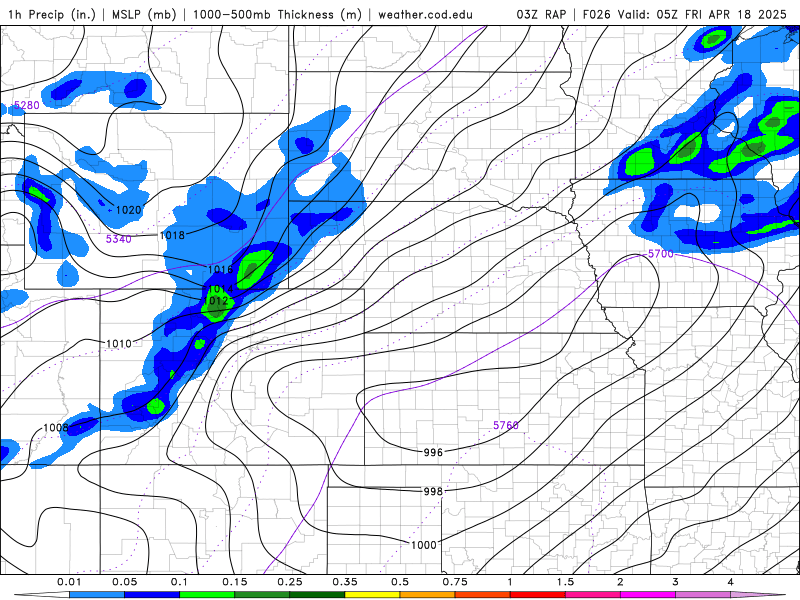
Task: Click the 998 isobar label
Action: (433, 491)
